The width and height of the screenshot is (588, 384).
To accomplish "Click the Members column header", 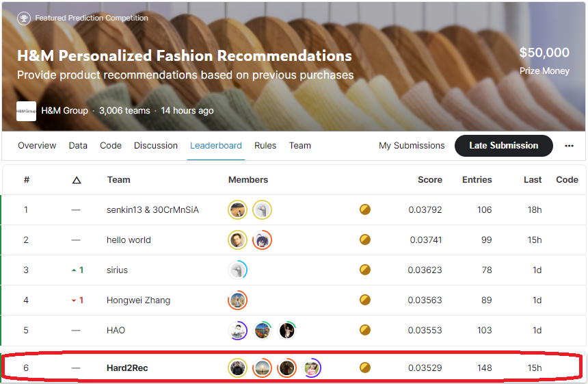I will (x=248, y=180).
